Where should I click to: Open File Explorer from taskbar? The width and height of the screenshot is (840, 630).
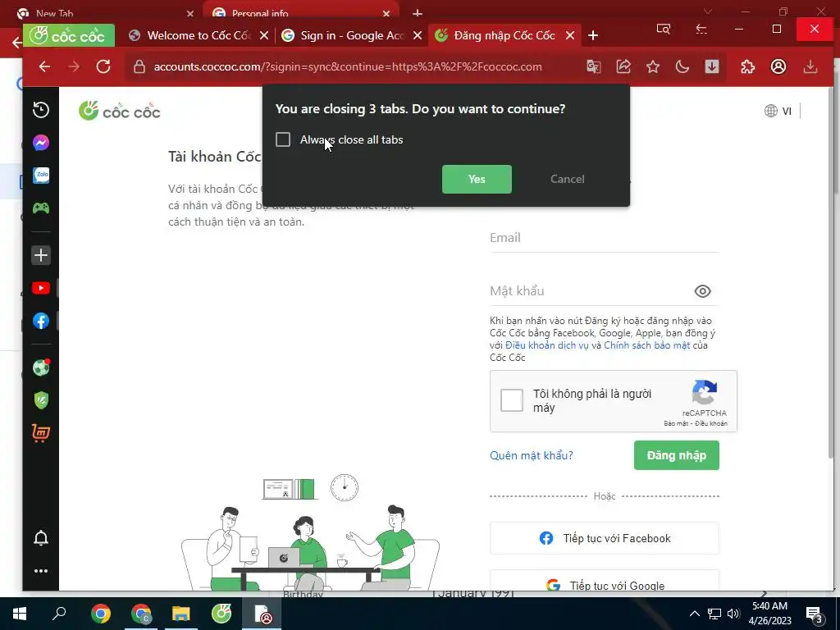pos(181,614)
